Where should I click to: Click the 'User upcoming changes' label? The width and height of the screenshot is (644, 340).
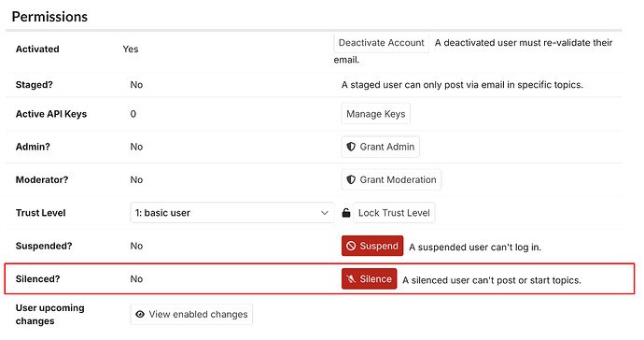click(50, 314)
